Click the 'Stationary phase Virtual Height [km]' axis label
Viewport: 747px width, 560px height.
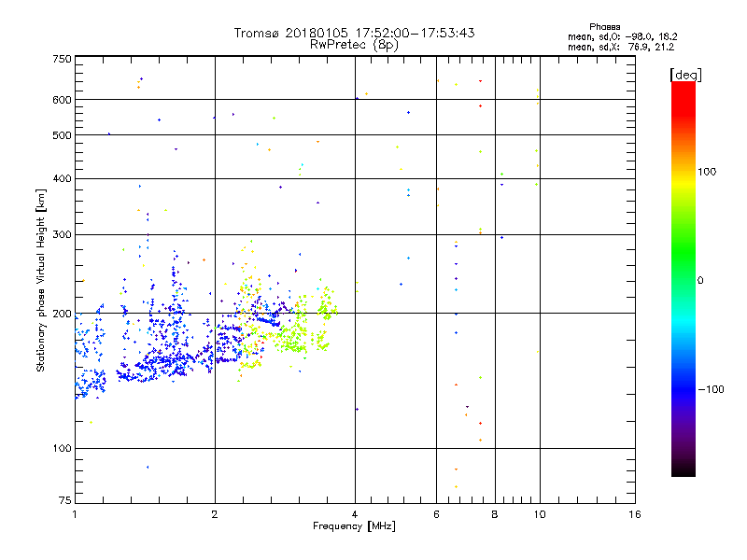coord(40,280)
